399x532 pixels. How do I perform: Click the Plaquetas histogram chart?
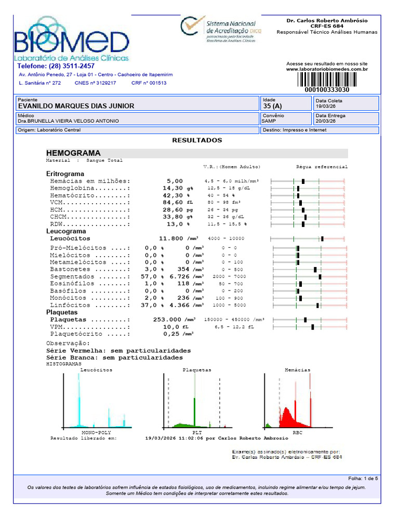(197, 402)
